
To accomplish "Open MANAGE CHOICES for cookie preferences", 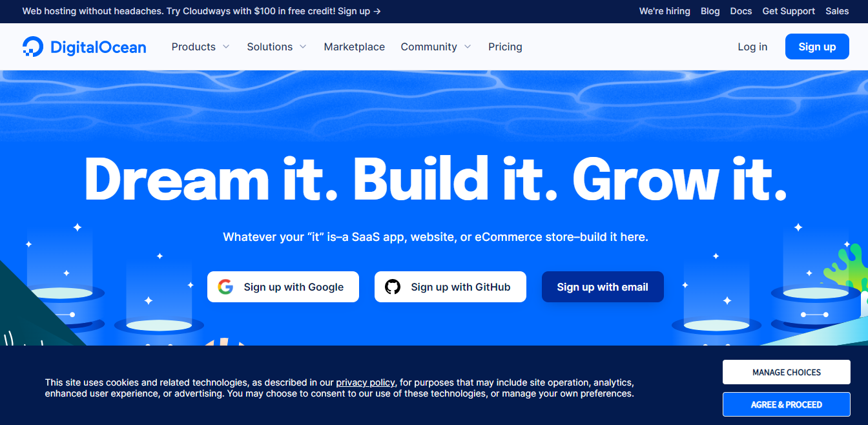I will [786, 372].
